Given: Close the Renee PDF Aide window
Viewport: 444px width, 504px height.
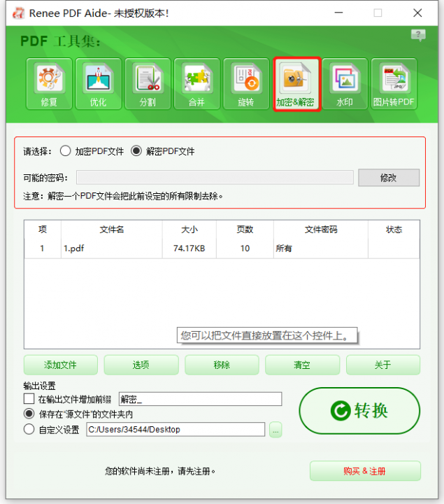Looking at the screenshot, I should click(417, 13).
